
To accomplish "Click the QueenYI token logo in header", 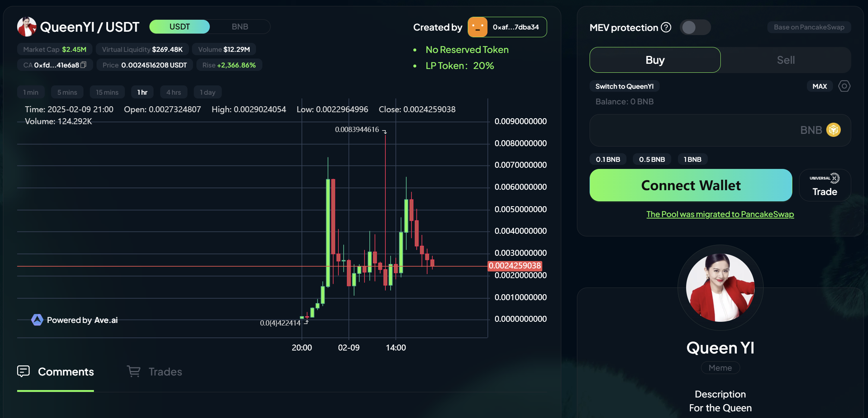I will [27, 27].
